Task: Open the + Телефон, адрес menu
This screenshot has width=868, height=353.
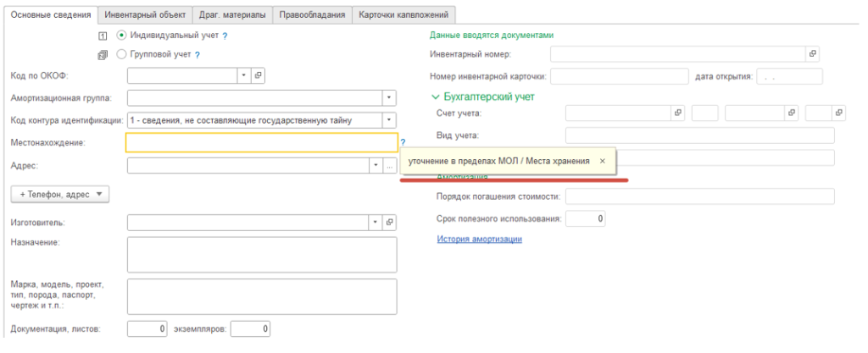Action: [60, 195]
